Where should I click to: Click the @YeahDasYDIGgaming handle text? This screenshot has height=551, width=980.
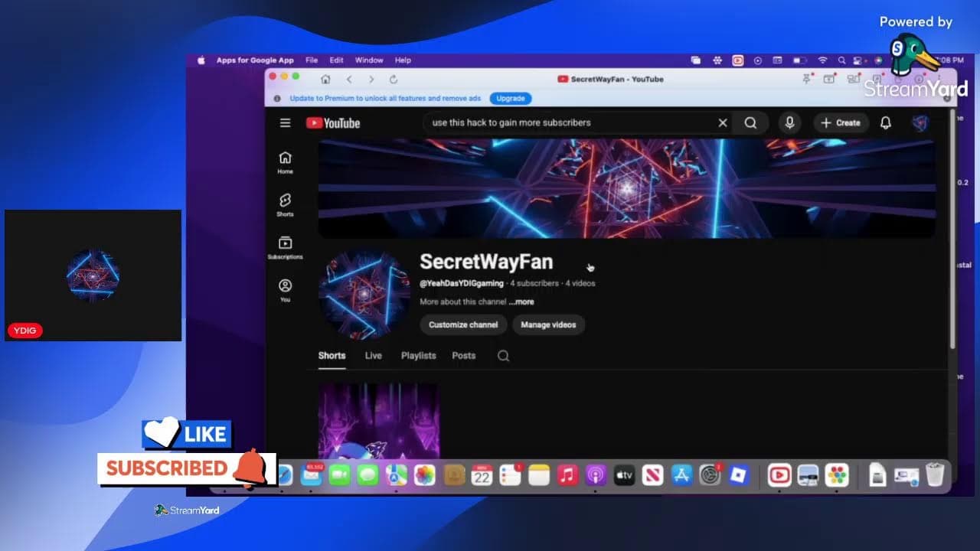tap(462, 283)
